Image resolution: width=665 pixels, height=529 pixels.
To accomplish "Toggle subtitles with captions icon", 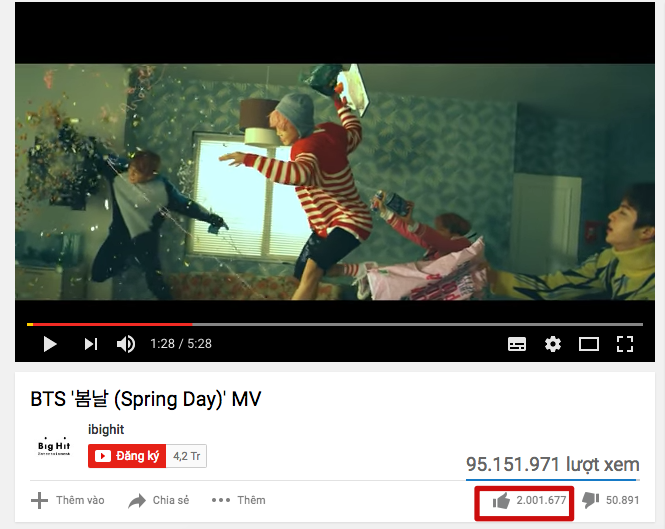I will click(x=517, y=344).
